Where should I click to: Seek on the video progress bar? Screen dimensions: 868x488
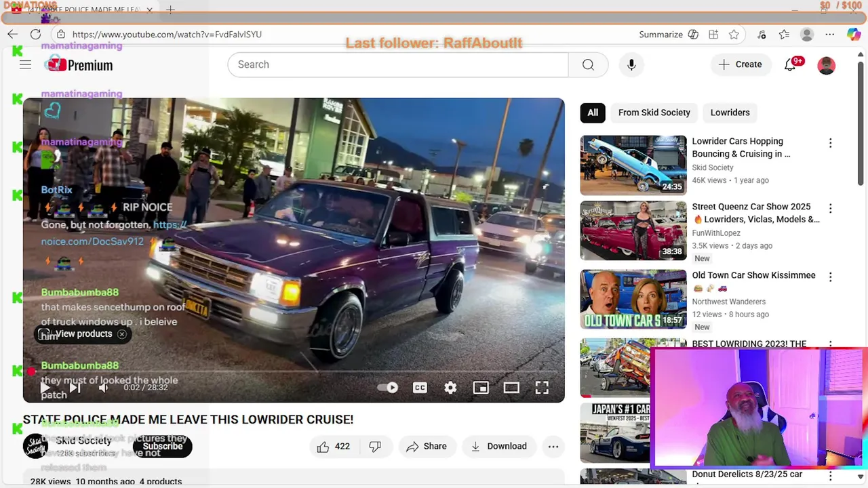[x=294, y=371]
